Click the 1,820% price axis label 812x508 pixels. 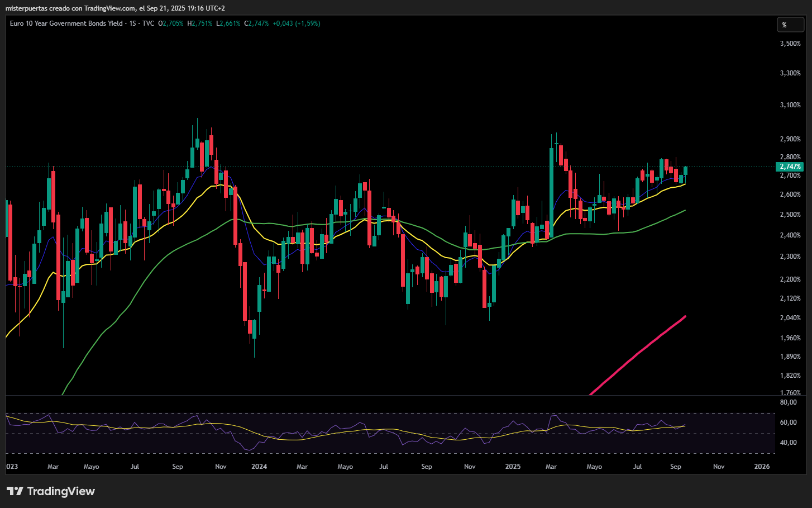coord(790,376)
